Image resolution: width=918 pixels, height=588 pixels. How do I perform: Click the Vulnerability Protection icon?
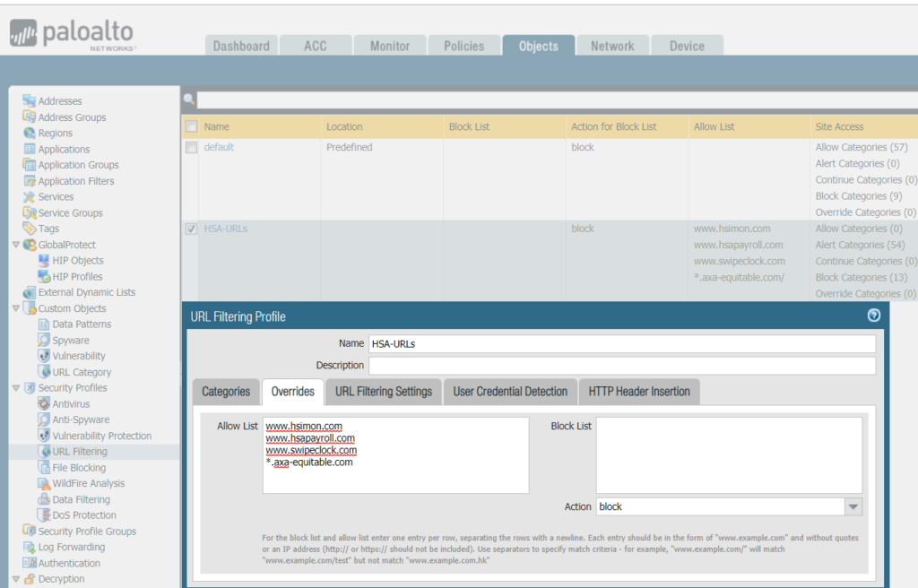tap(43, 436)
